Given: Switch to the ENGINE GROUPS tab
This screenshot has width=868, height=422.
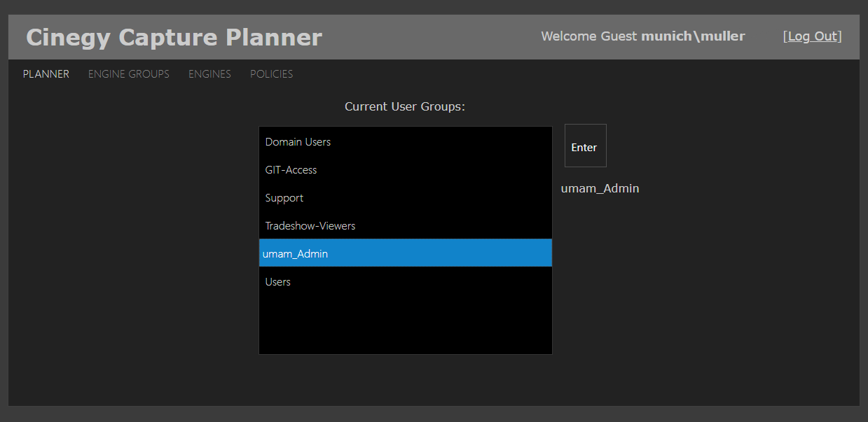Looking at the screenshot, I should click(x=129, y=73).
